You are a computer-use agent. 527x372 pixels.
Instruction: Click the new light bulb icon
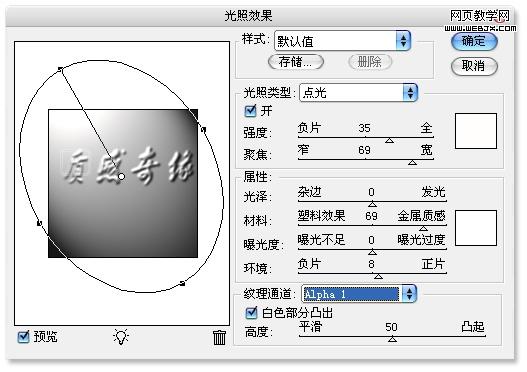tap(121, 337)
